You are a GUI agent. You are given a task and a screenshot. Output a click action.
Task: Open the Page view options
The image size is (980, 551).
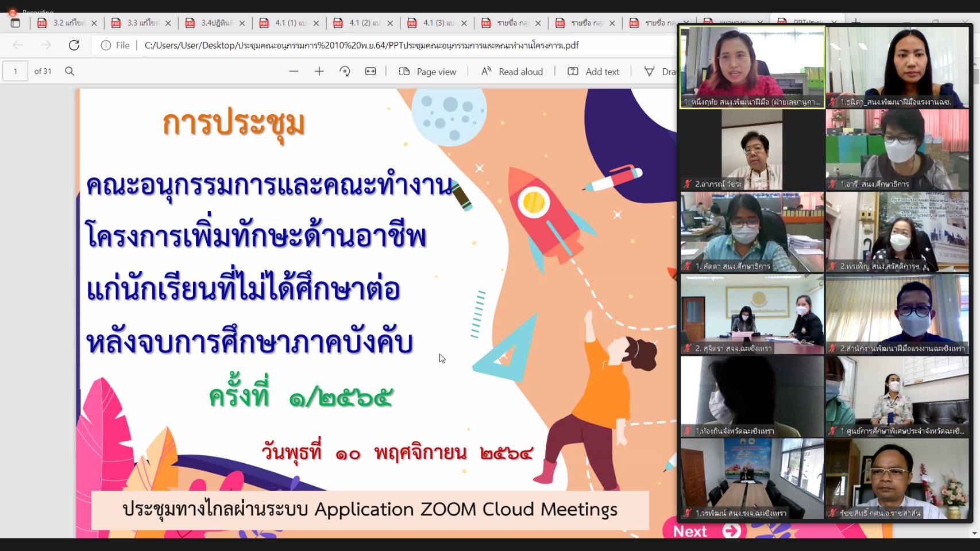tap(427, 71)
